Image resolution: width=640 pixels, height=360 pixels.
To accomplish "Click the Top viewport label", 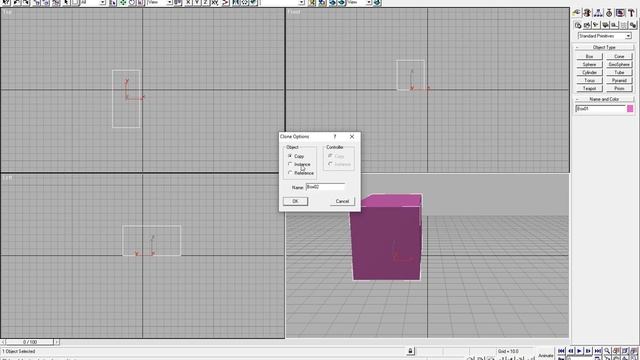I will (x=7, y=12).
